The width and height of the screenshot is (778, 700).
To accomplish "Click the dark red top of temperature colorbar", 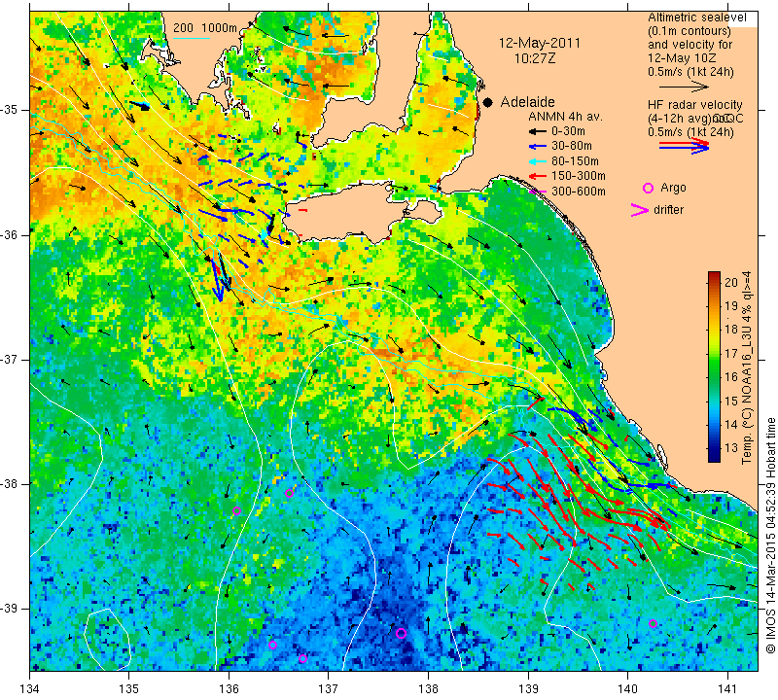I will (714, 276).
